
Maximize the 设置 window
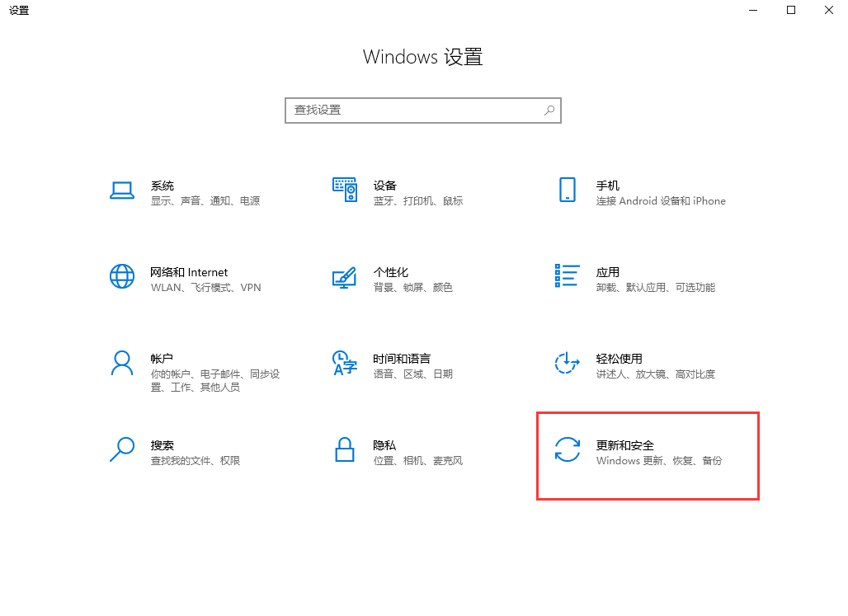point(791,10)
